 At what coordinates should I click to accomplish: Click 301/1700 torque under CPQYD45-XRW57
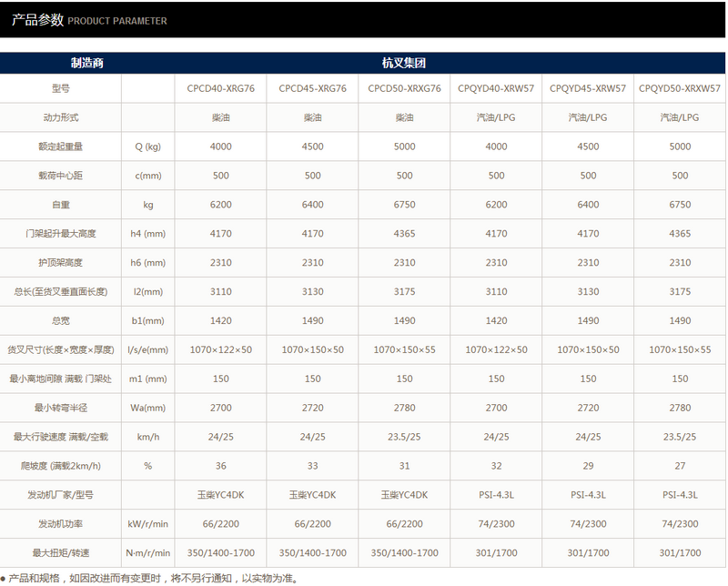[588, 552]
